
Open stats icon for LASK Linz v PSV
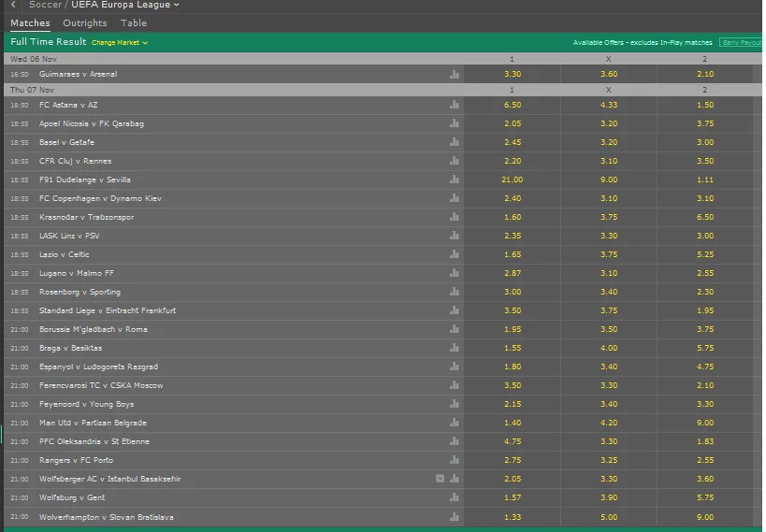tap(455, 235)
